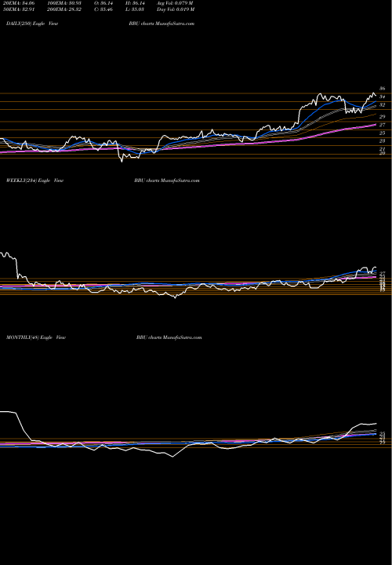
Task: Click the 200EMA value in header
Action: [x=66, y=9]
